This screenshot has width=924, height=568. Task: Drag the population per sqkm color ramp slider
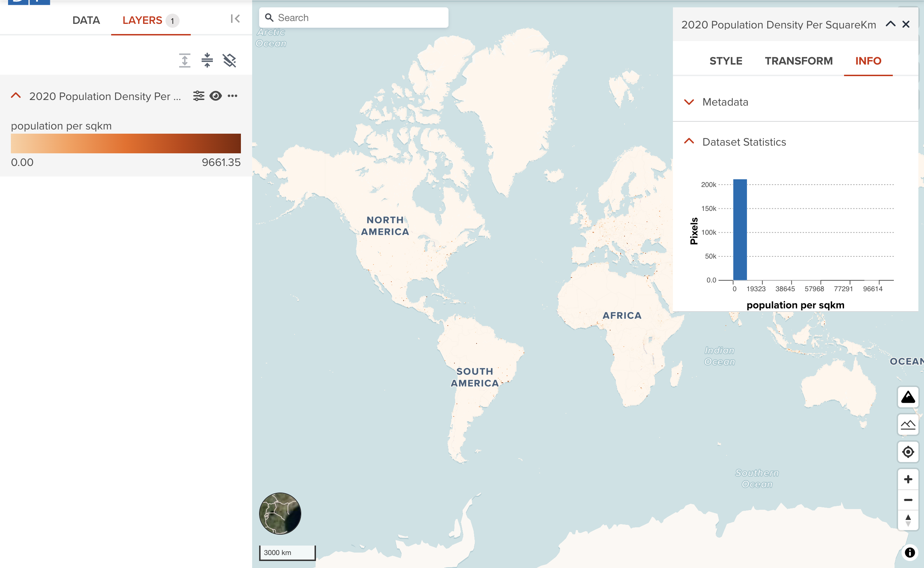(125, 143)
